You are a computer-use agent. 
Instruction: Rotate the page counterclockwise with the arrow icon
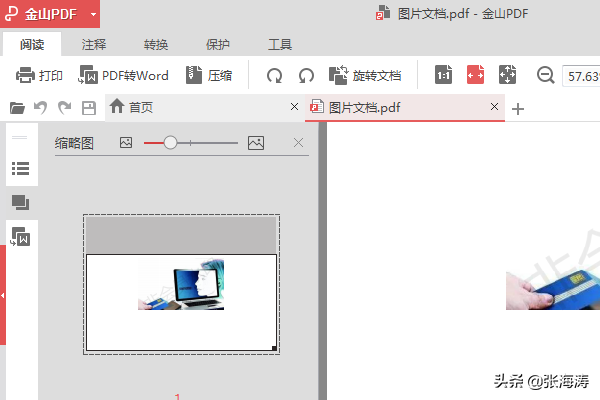306,75
